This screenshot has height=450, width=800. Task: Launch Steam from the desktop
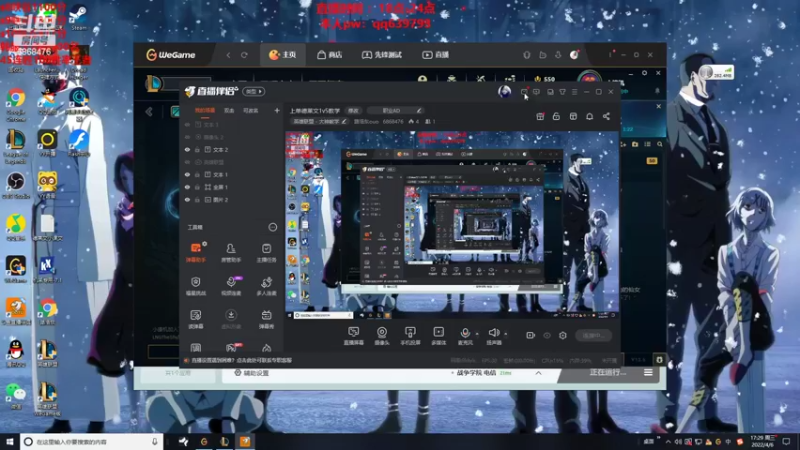coord(78,17)
